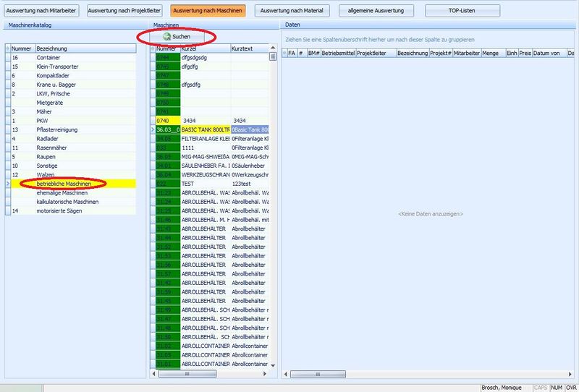Screen dimensions: 579x392
Task: Click machines list scroll down arrow
Action: [x=273, y=366]
